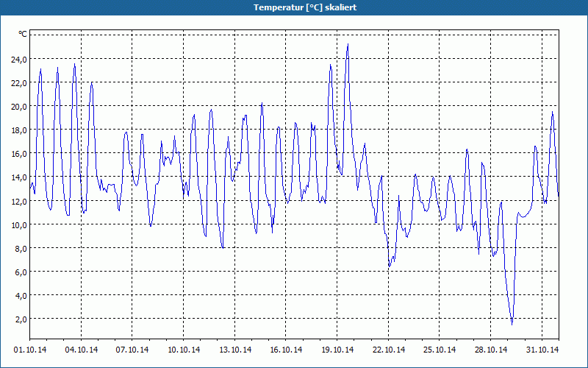
Task: Click the 16,0 y-axis label
Action: [x=20, y=154]
